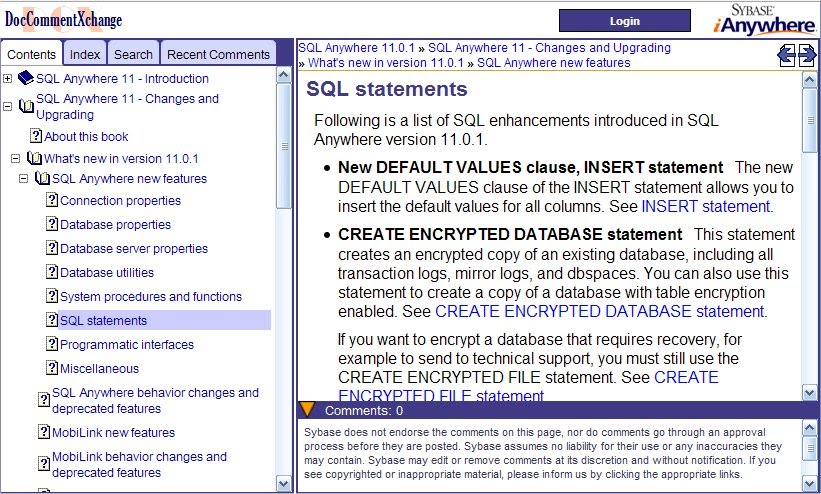Toggle the orange Comments triangle
The image size is (821, 494).
pos(307,410)
